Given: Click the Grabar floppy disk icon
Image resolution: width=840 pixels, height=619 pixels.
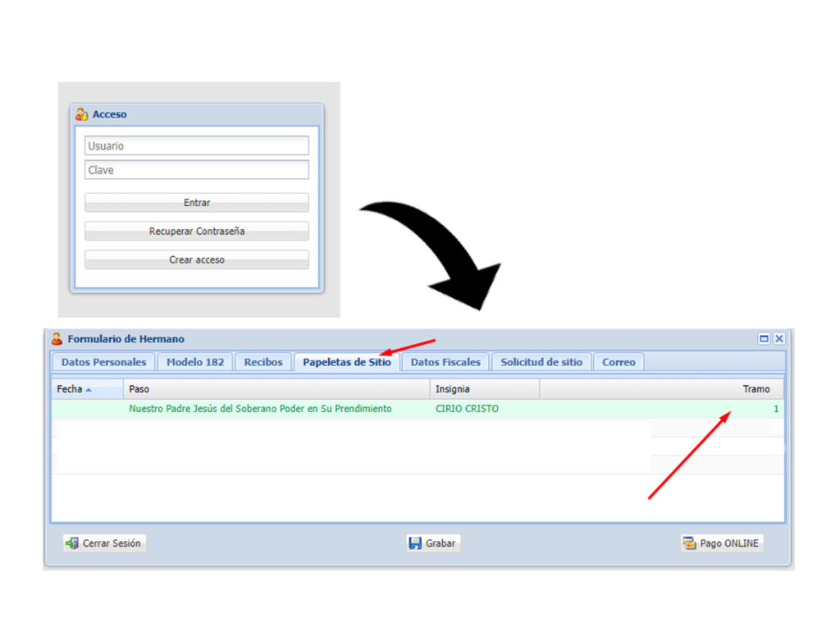Looking at the screenshot, I should tap(415, 543).
